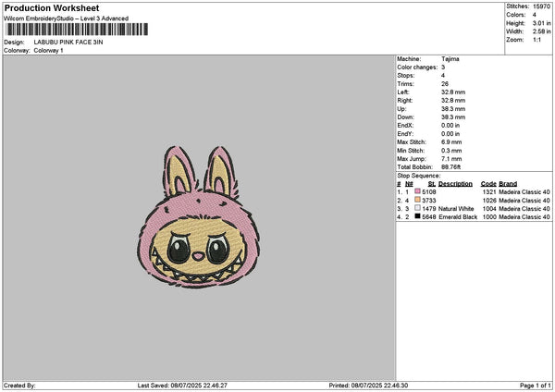Image resolution: width=555 pixels, height=392 pixels.
Task: Click the Description column header
Action: (455, 184)
